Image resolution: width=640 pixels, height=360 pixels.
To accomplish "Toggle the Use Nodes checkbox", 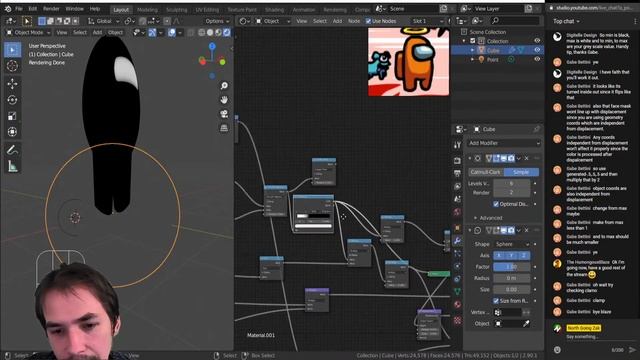I will 368,21.
